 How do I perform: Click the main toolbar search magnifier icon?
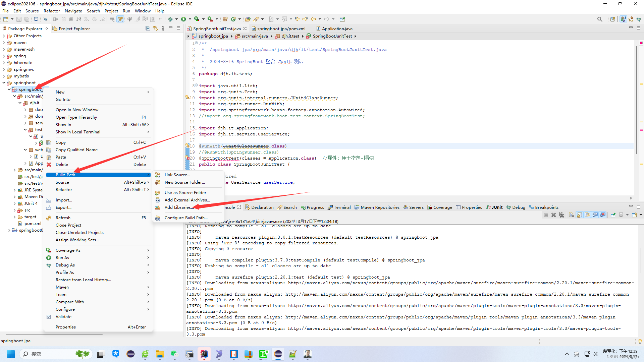click(x=600, y=19)
